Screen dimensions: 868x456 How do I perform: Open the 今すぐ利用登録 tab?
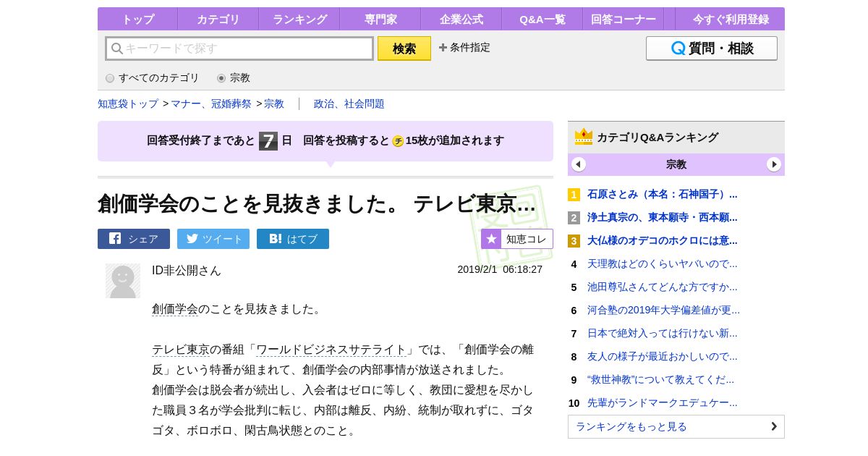(x=730, y=19)
